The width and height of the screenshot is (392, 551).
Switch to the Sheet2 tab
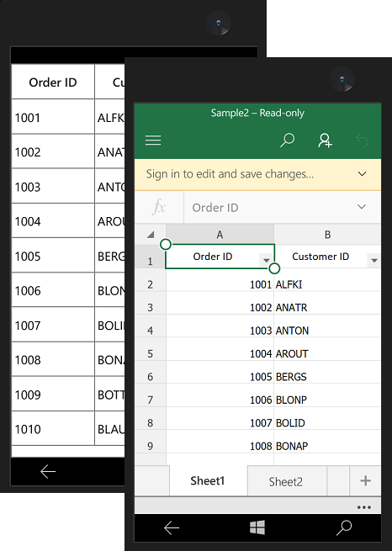click(x=287, y=481)
